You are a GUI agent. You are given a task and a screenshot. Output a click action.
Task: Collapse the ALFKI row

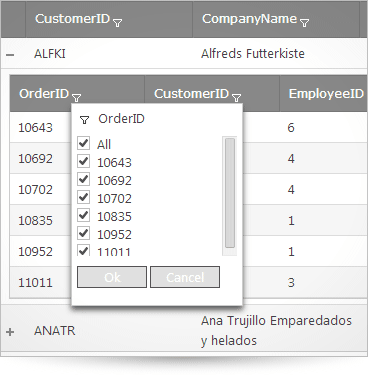point(10,54)
